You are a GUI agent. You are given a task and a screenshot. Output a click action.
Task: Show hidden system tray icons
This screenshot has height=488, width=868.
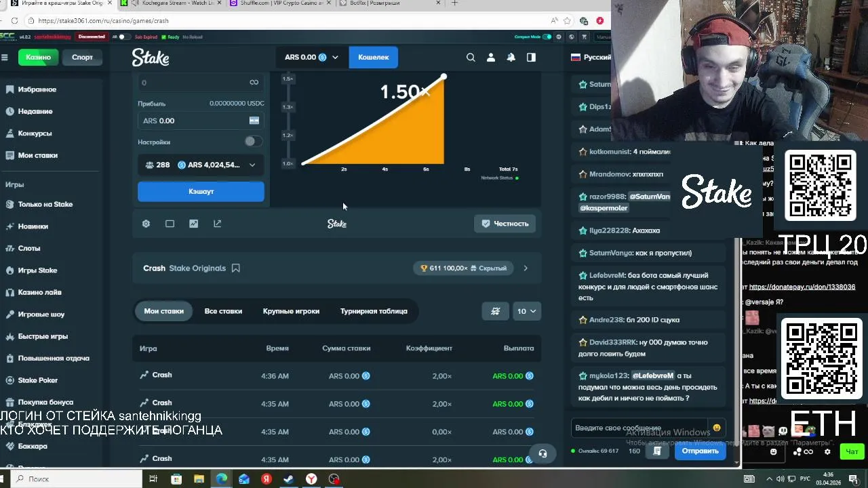pos(769,479)
